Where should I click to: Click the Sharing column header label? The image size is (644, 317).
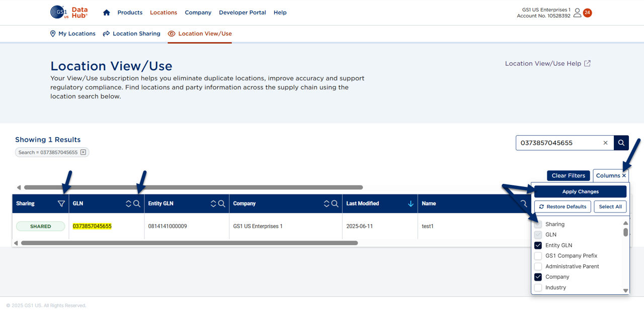(x=25, y=203)
